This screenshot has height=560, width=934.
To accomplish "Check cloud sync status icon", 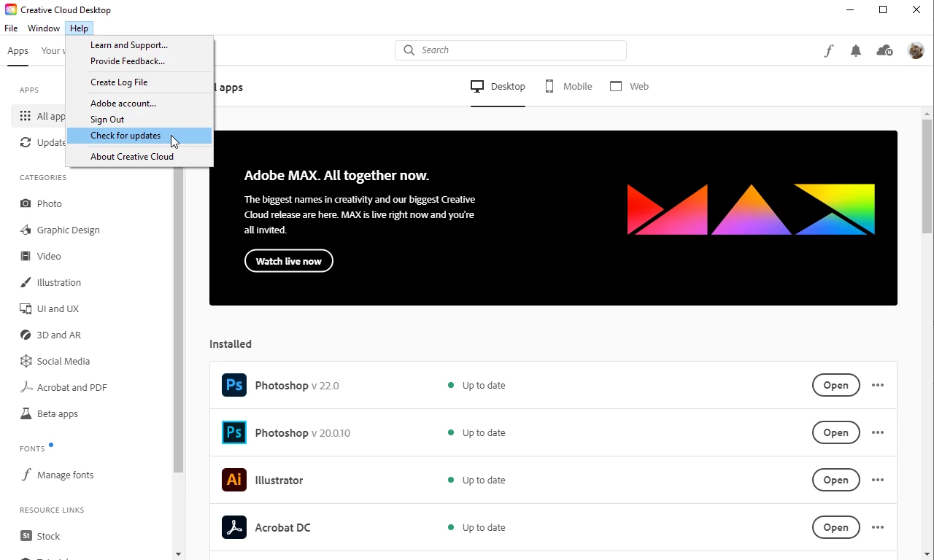I will (884, 50).
